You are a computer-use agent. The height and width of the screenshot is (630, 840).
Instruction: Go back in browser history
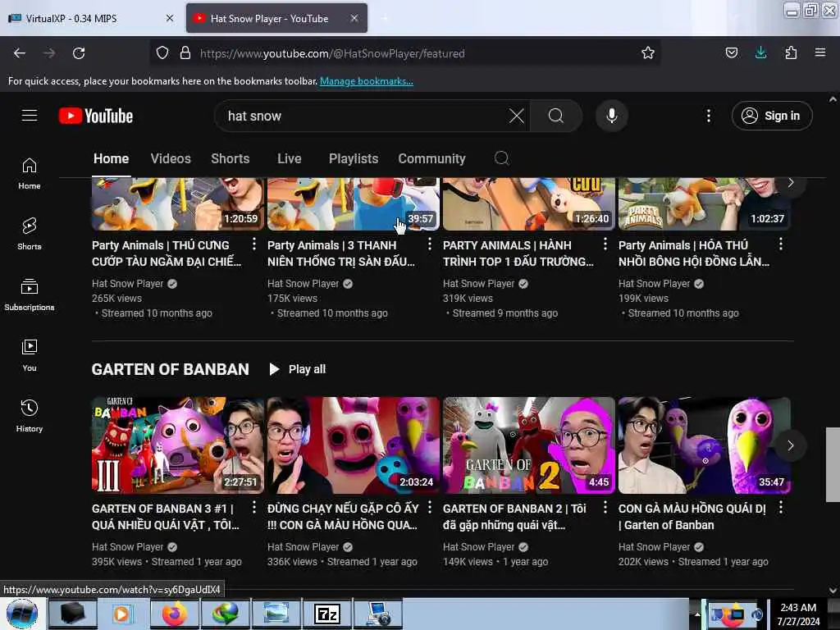pos(20,53)
